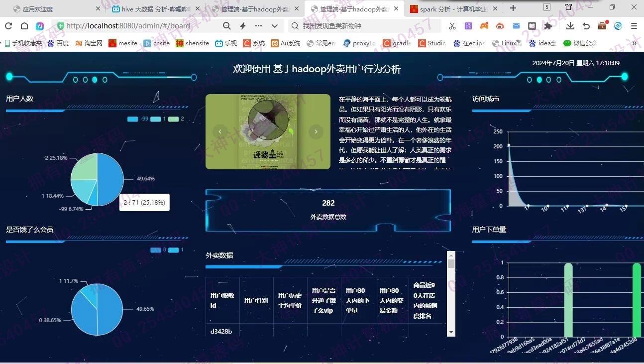The width and height of the screenshot is (644, 364).
Task: Open the browser hamburger main menu
Action: (634, 26)
